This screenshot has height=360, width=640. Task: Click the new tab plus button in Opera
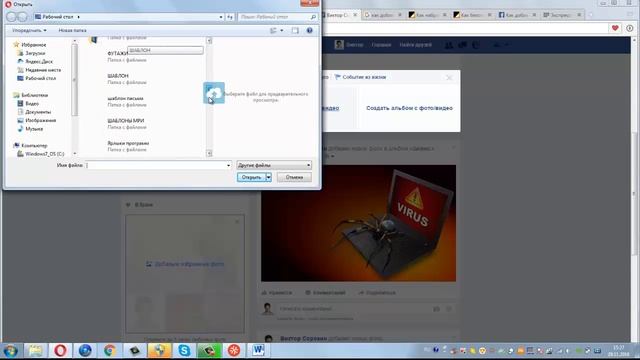(x=591, y=15)
